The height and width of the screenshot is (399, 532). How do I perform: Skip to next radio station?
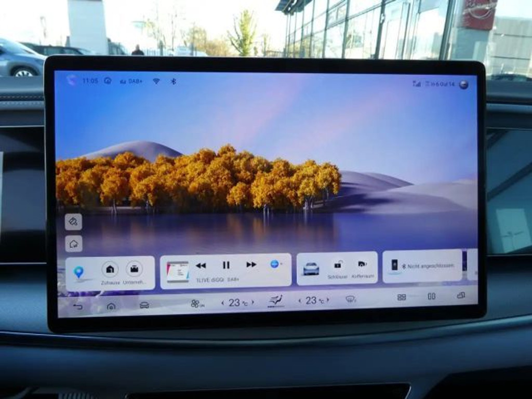[x=251, y=264]
